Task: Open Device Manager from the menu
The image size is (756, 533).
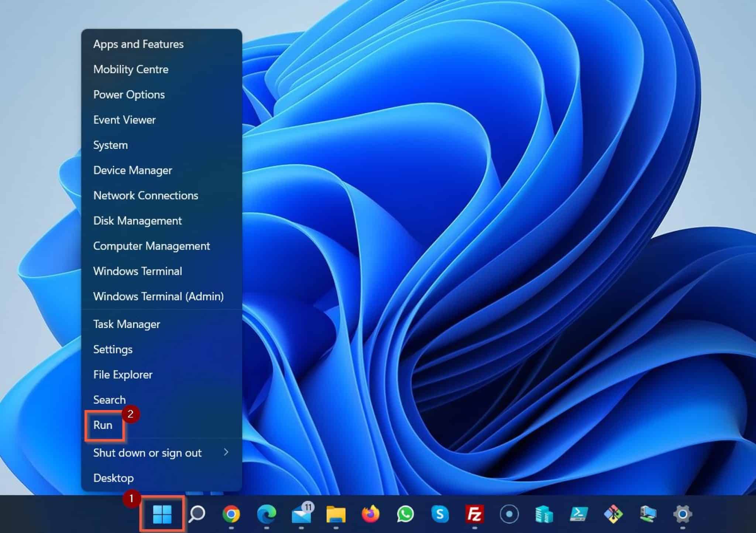Action: coord(133,170)
